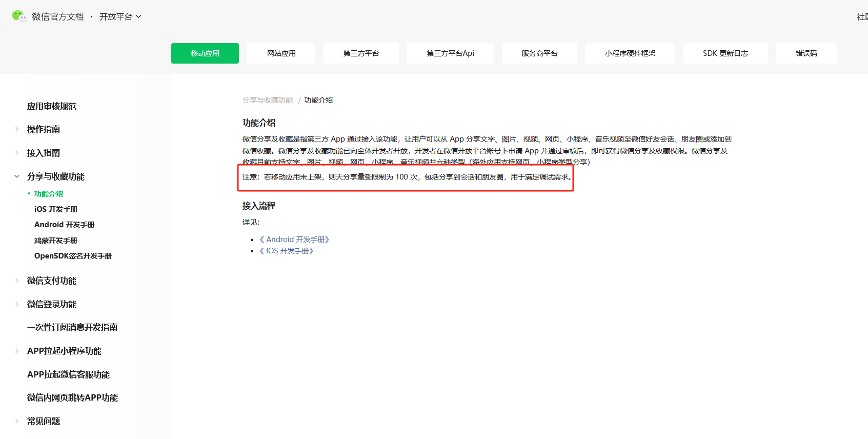The height and width of the screenshot is (439, 868).
Task: Open the 错误码 tab
Action: [806, 53]
